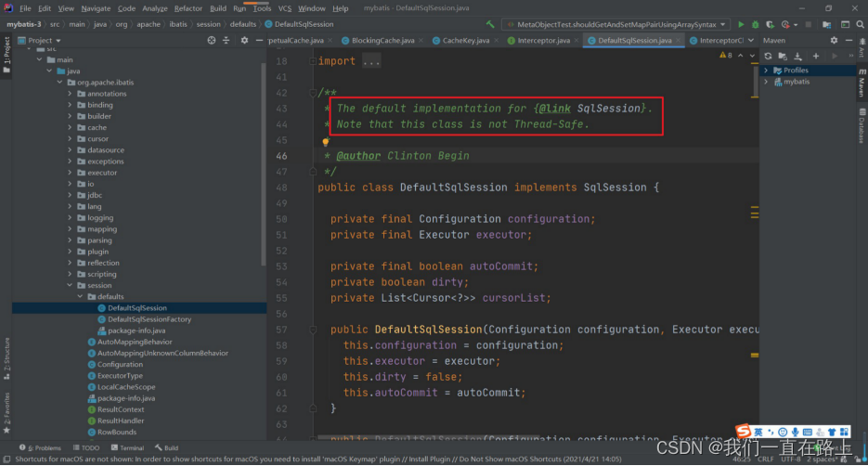Expand the executor package folder
The height and width of the screenshot is (466, 868).
pyautogui.click(x=70, y=173)
